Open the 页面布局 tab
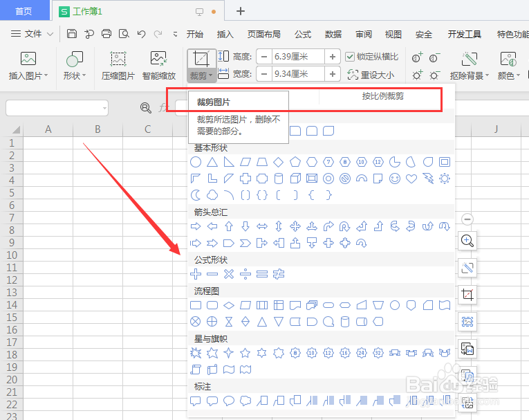The height and width of the screenshot is (420, 529). point(264,34)
